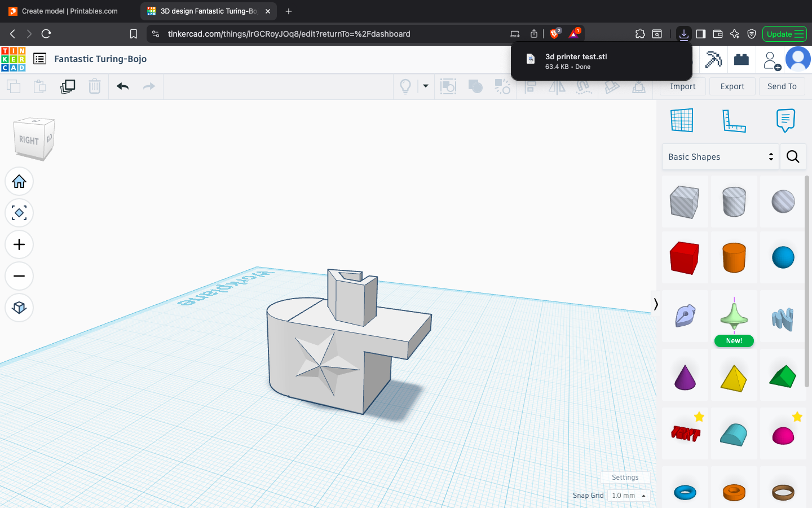Select the Cylinder hole shape
Screen dimensions: 812x508
pos(734,202)
